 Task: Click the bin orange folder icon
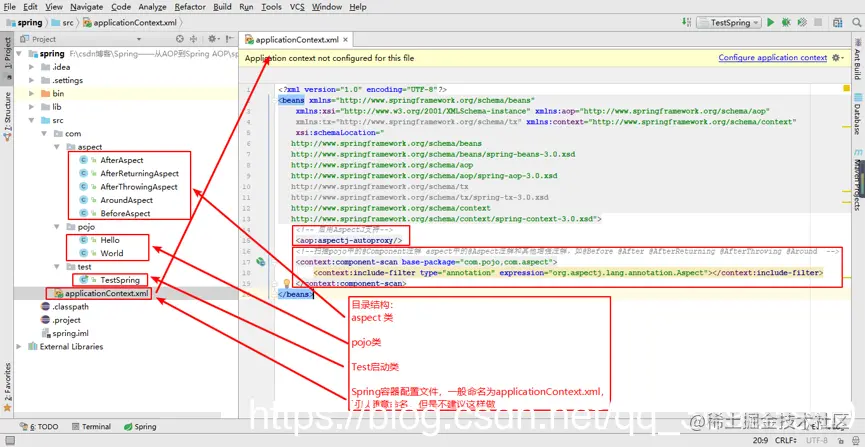click(46, 94)
